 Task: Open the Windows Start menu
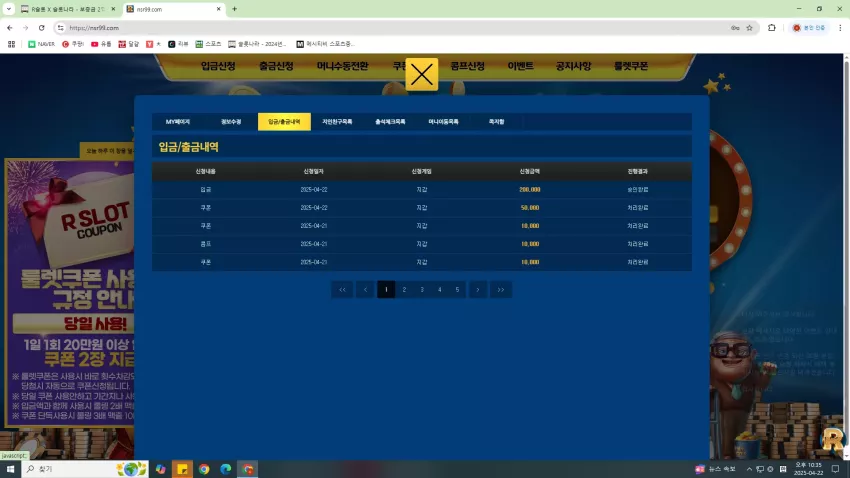[10, 469]
